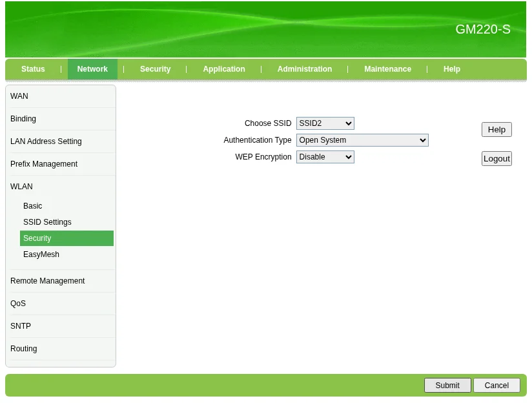Open SSID Settings under WLAN
Screen dimensions: 532x403
coord(47,222)
